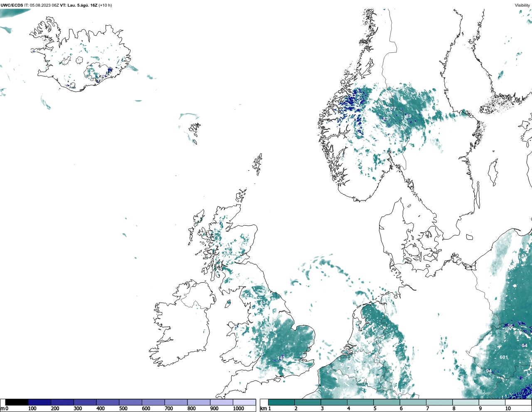The image size is (532, 412).
Task: Click the 7–8 km pale teal swatch
Action: click(439, 402)
